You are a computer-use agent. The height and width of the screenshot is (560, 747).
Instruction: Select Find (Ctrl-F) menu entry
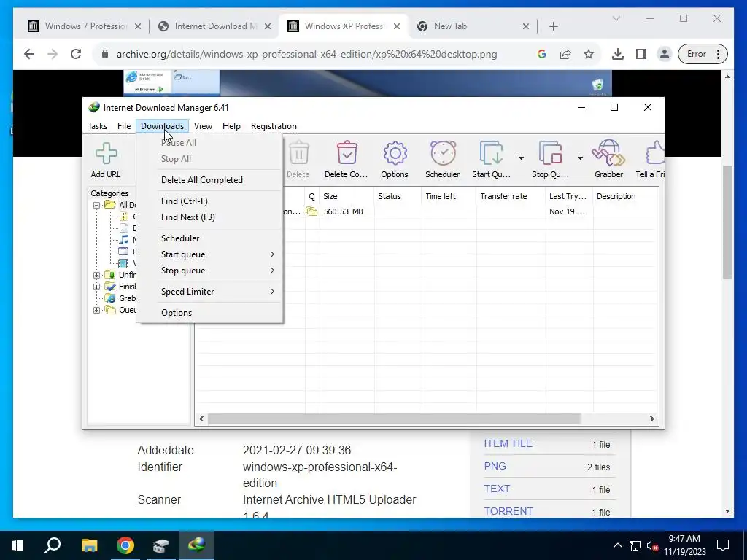[209, 201]
